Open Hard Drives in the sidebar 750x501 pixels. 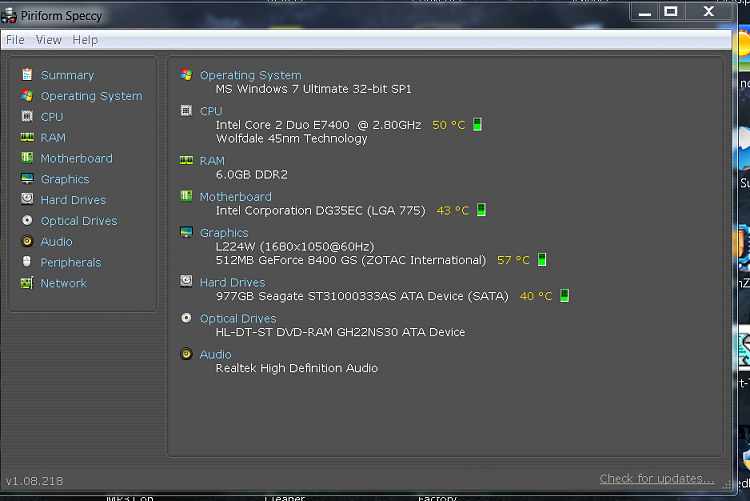coord(73,200)
